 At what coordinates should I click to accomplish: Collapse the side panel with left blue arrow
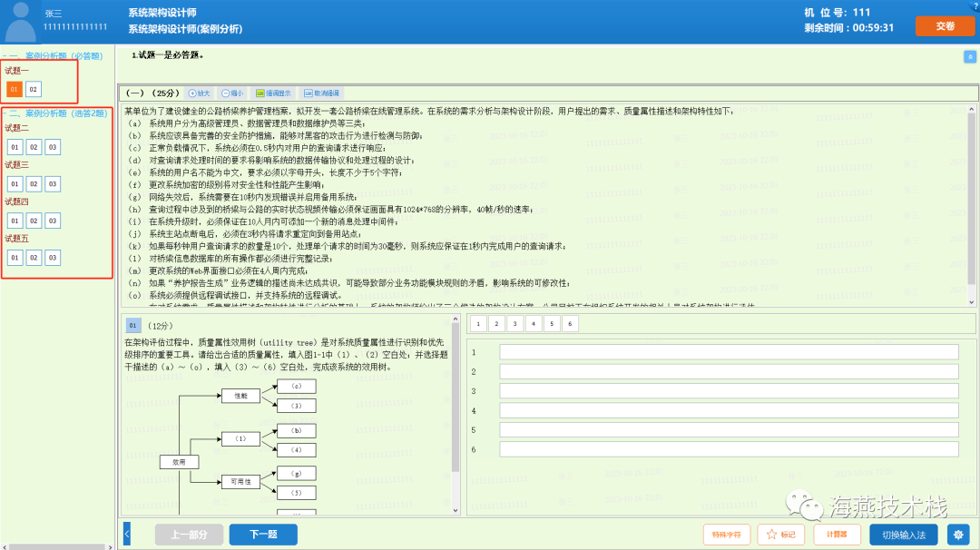127,534
